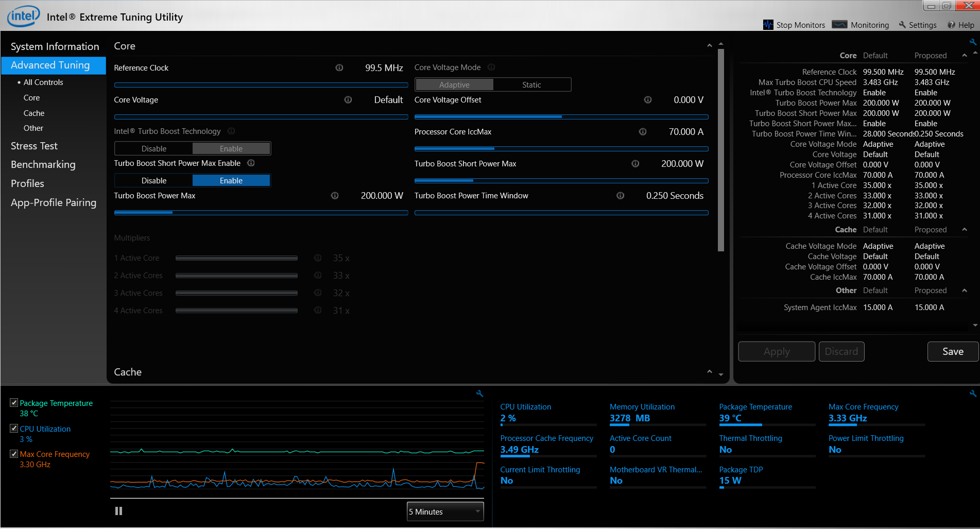Viewport: 980px width, 529px height.
Task: Disable Intel Turbo Boost Technology
Action: [154, 148]
